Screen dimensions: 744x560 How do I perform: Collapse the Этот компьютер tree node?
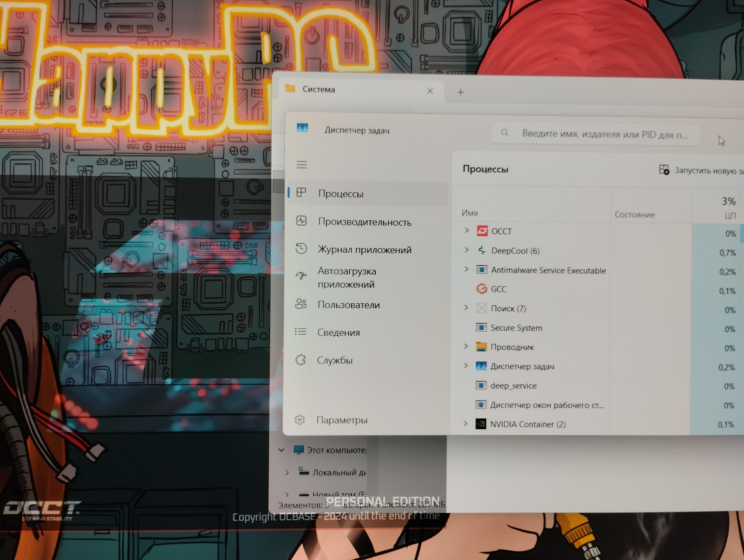[x=282, y=450]
